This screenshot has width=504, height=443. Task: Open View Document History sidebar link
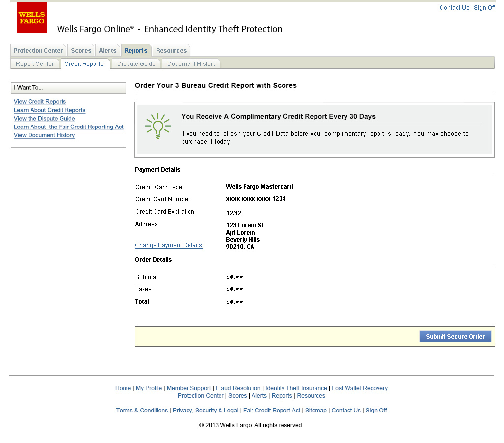(x=44, y=135)
